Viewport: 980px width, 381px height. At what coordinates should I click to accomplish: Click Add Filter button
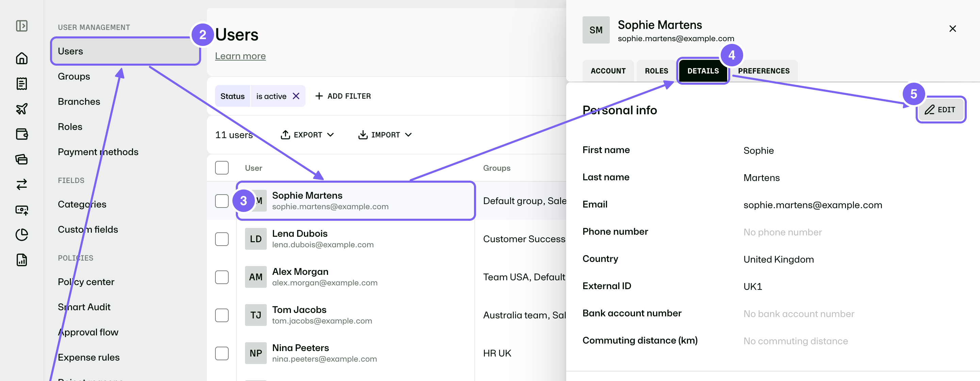tap(343, 96)
